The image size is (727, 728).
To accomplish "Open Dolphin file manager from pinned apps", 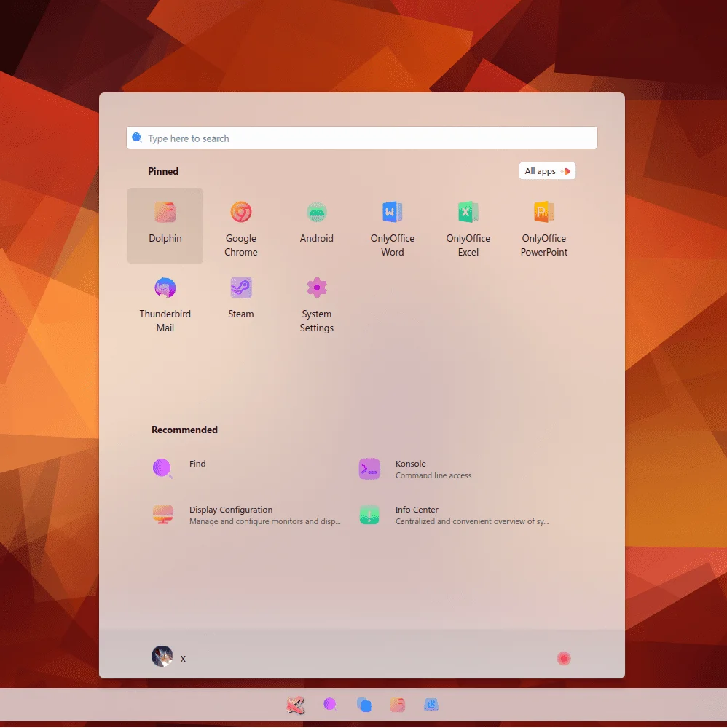I will pos(165,226).
